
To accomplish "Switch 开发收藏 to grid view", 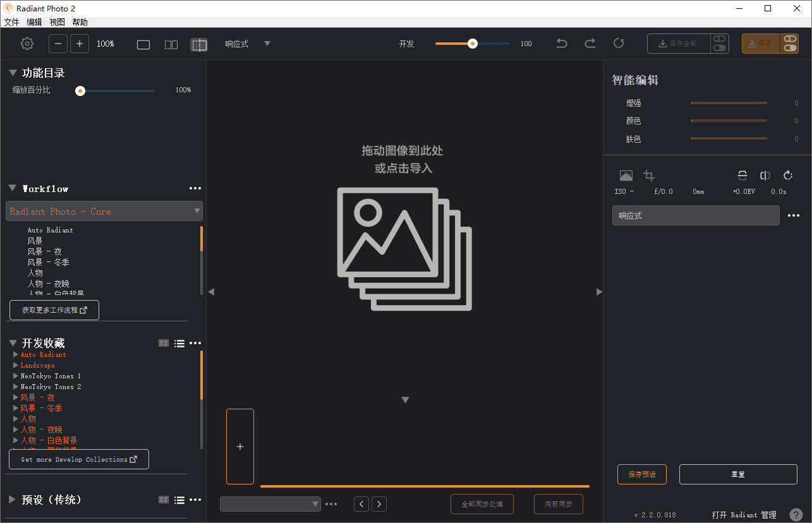I will [x=164, y=343].
